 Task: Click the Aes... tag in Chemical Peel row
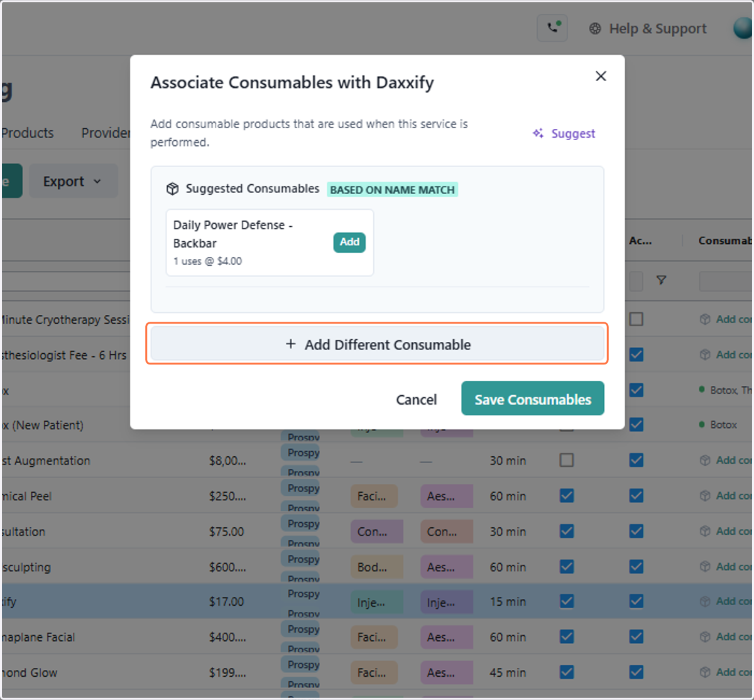click(x=447, y=496)
